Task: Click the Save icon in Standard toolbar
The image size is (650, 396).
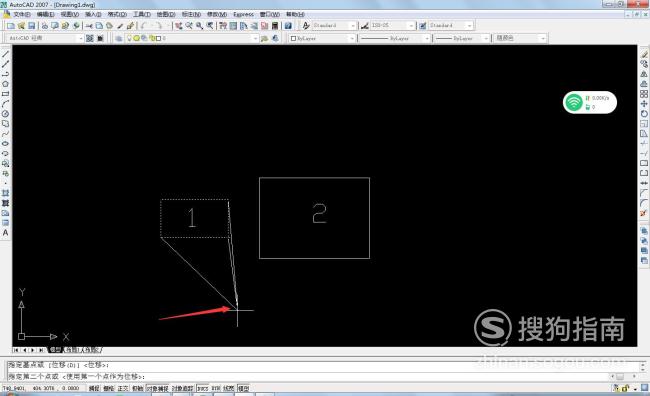Action: click(32, 26)
